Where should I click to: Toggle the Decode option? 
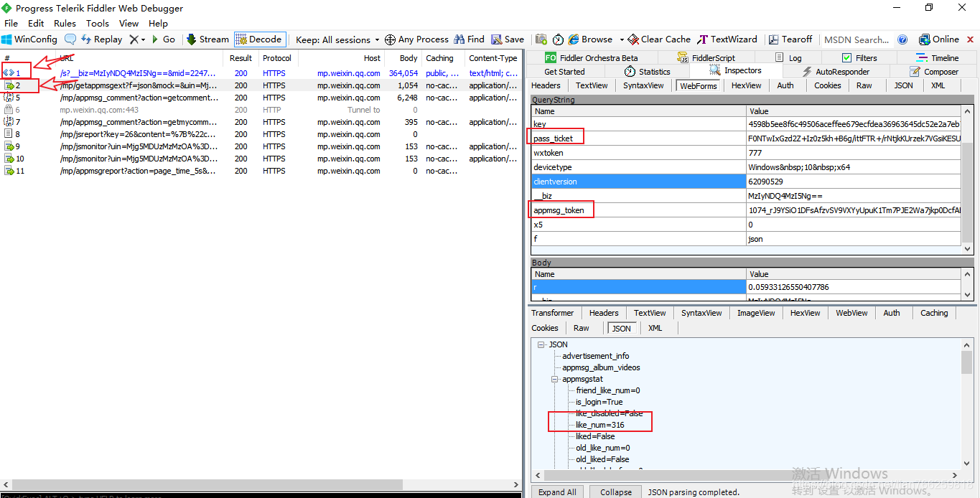[x=259, y=39]
